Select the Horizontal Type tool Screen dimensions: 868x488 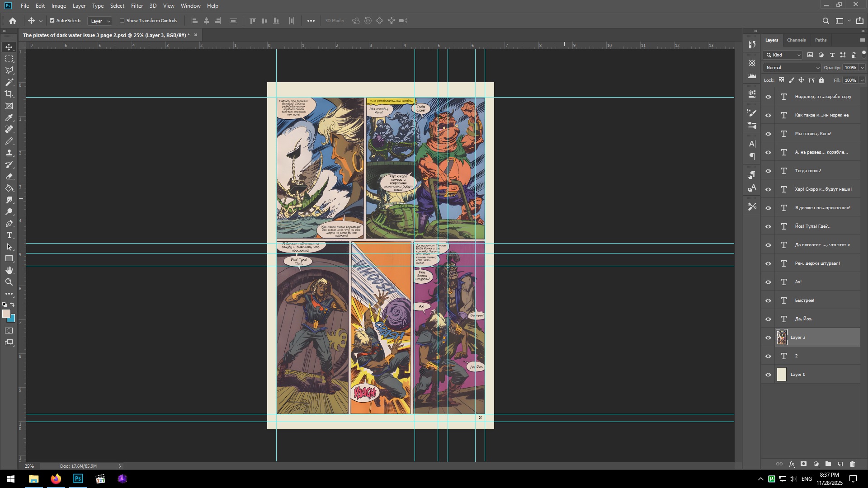point(9,235)
